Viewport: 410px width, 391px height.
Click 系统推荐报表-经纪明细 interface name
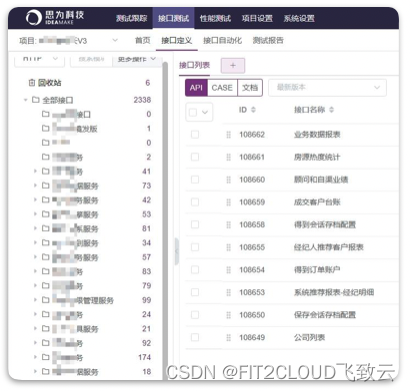334,292
